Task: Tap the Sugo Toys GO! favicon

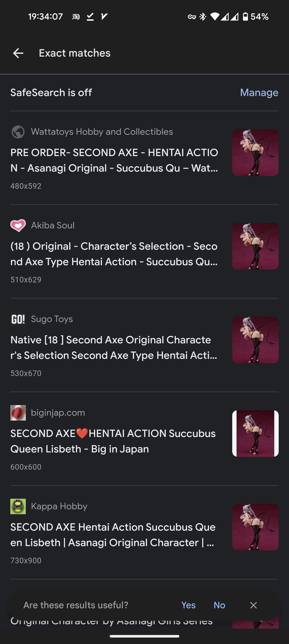Action: (x=18, y=319)
